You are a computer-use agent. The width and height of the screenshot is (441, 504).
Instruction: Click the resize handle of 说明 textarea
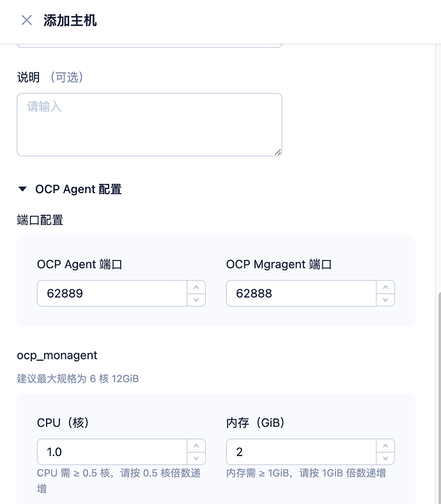point(278,152)
